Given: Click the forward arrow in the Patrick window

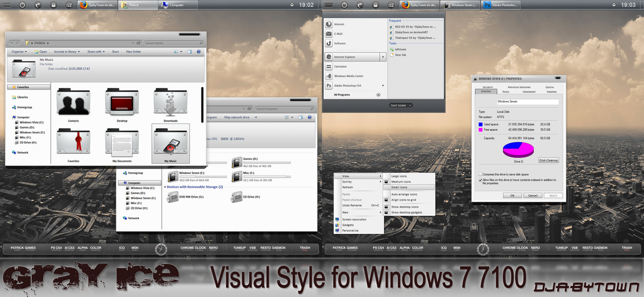Looking at the screenshot, I should pyautogui.click(x=18, y=43).
